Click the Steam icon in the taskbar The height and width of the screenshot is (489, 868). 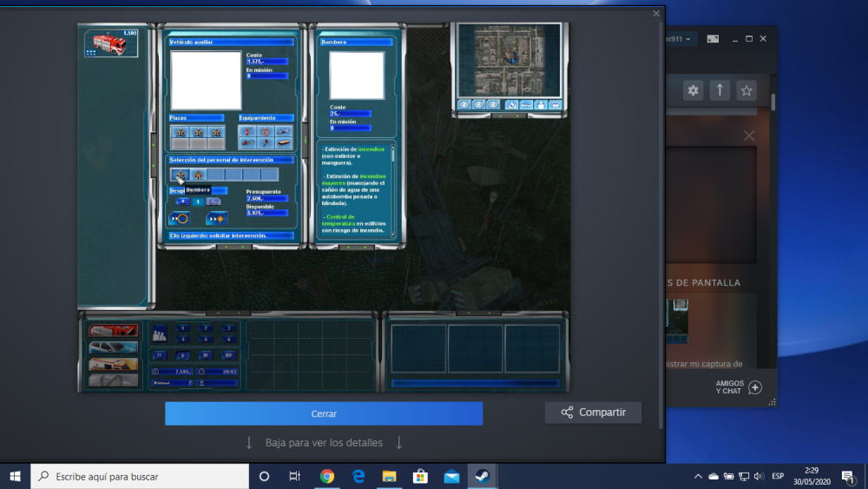click(x=482, y=476)
